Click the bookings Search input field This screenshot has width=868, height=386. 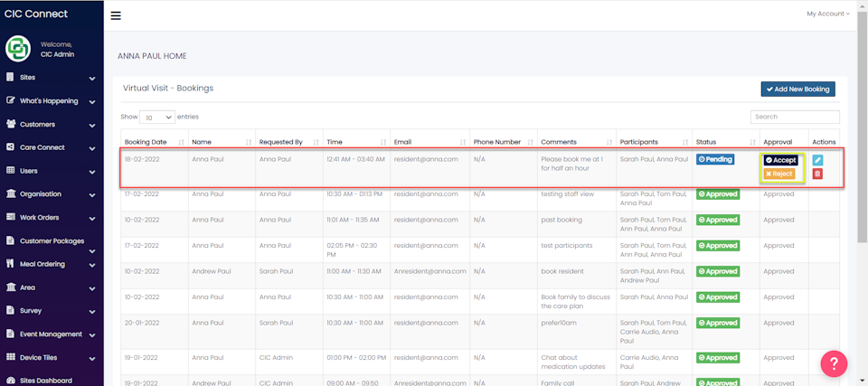point(795,117)
